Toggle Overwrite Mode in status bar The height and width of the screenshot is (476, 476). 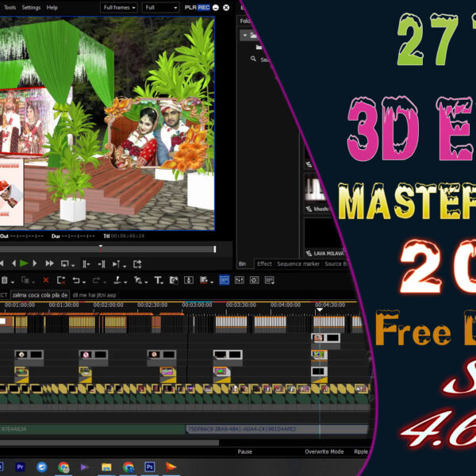324,451
